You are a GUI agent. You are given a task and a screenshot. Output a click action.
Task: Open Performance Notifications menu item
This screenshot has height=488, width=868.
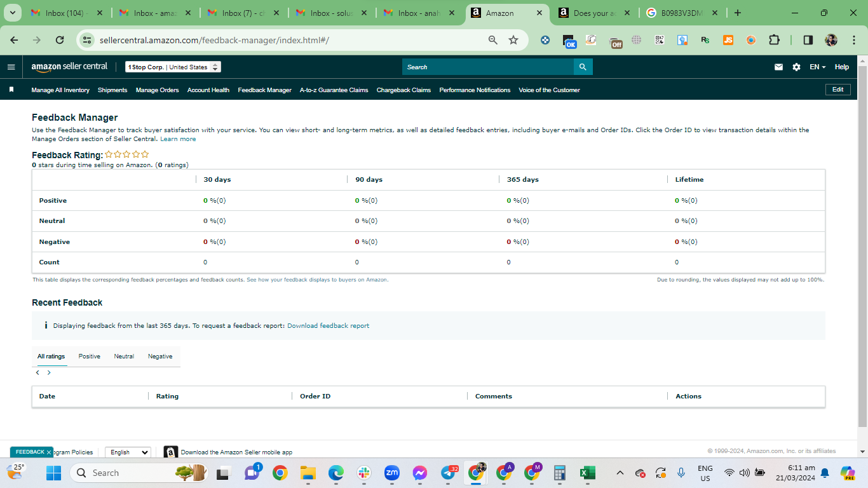pyautogui.click(x=475, y=90)
